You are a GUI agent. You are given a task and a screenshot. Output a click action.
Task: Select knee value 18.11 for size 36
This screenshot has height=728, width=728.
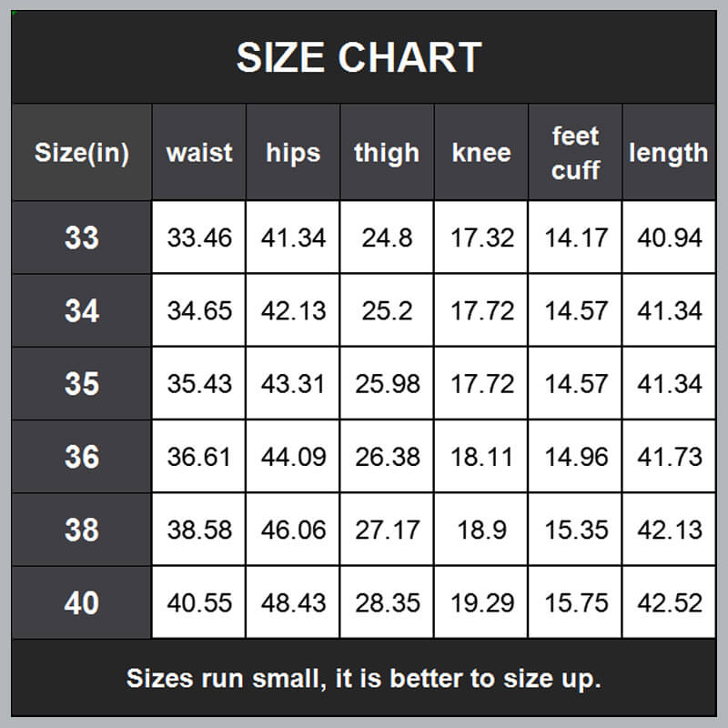pyautogui.click(x=481, y=457)
